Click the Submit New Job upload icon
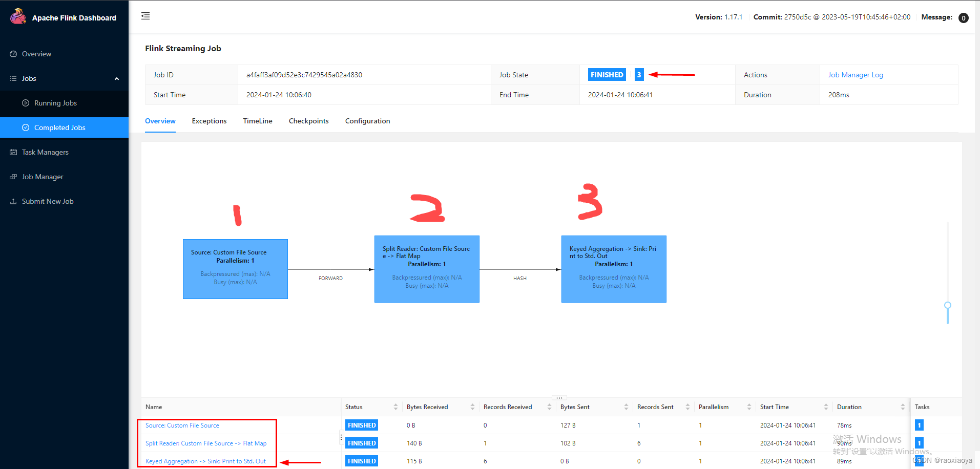 point(13,201)
